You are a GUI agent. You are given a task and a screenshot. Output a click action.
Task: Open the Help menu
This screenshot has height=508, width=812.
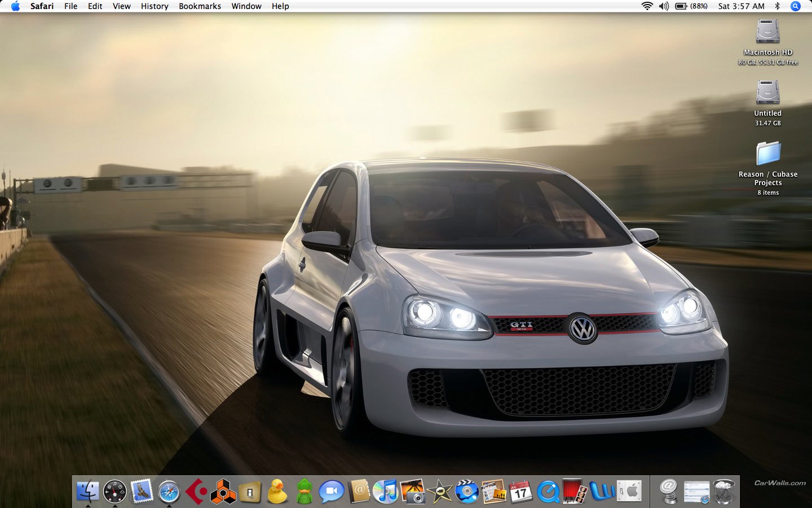coord(280,6)
